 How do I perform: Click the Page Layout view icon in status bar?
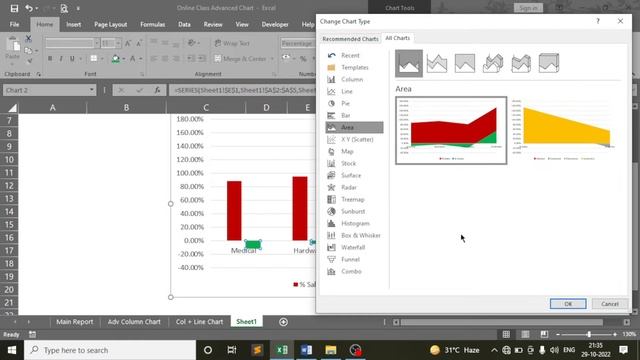(x=525, y=334)
